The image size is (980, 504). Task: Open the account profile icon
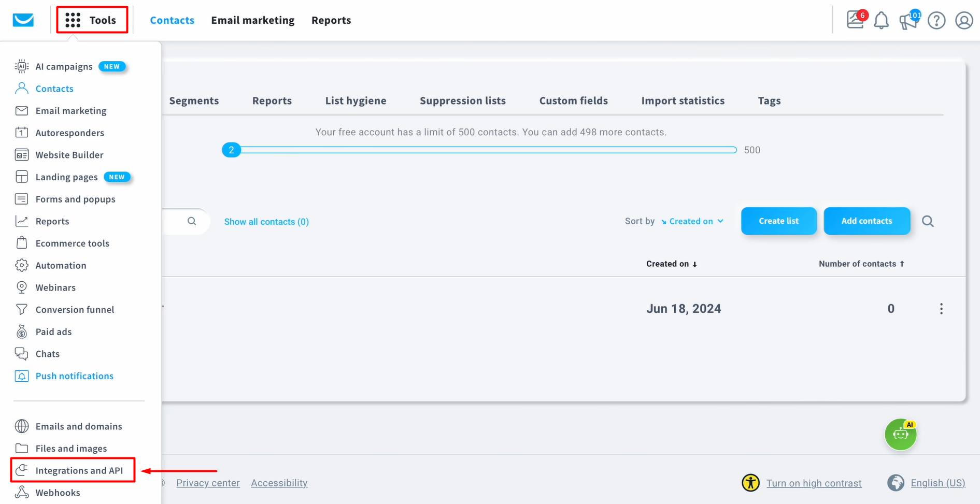coord(964,20)
